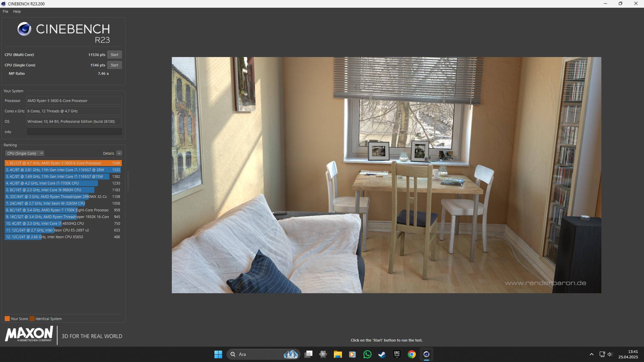644x362 pixels.
Task: Click the MP Ratio value 7.46 x
Action: 103,73
